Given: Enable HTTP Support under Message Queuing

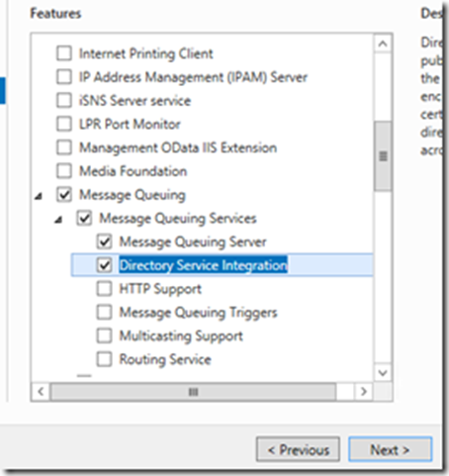Looking at the screenshot, I should [x=104, y=289].
